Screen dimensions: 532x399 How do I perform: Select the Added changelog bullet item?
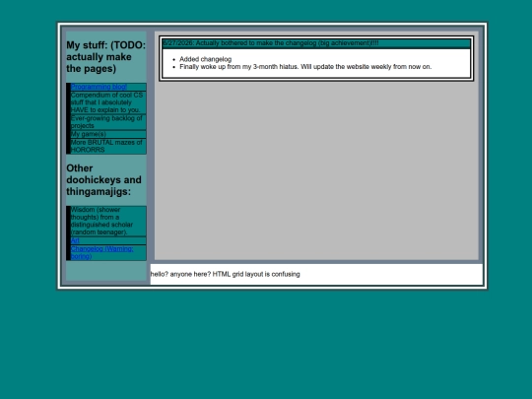206,59
